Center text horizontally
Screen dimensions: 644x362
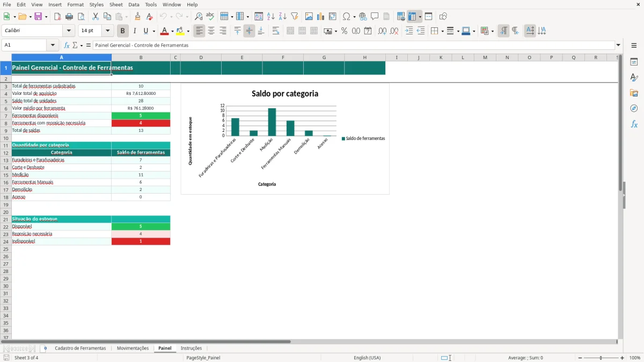[x=211, y=31]
